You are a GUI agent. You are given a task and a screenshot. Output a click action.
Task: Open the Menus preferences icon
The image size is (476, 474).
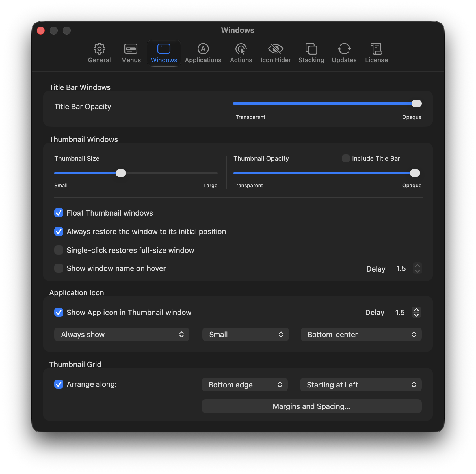point(131,49)
